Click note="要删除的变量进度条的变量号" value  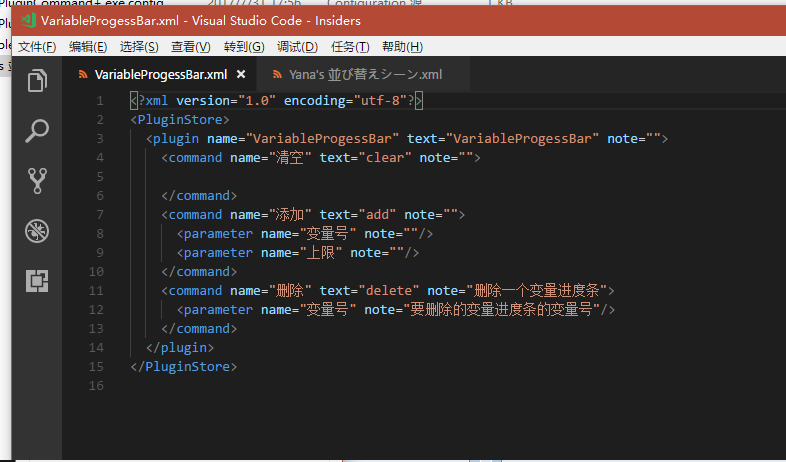pos(501,310)
